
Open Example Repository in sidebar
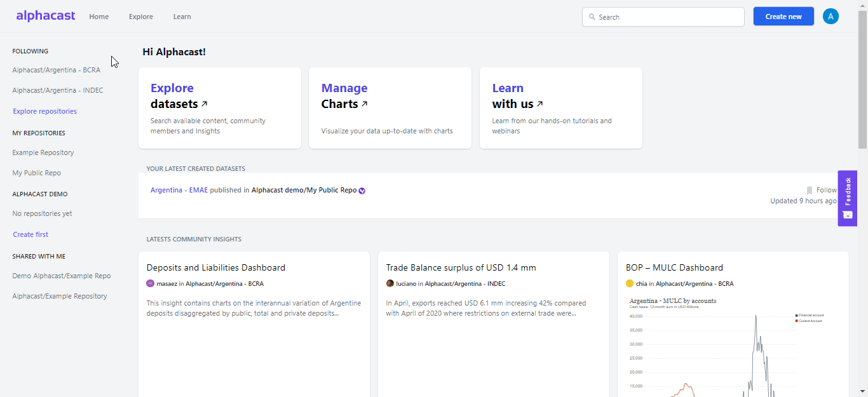click(43, 152)
